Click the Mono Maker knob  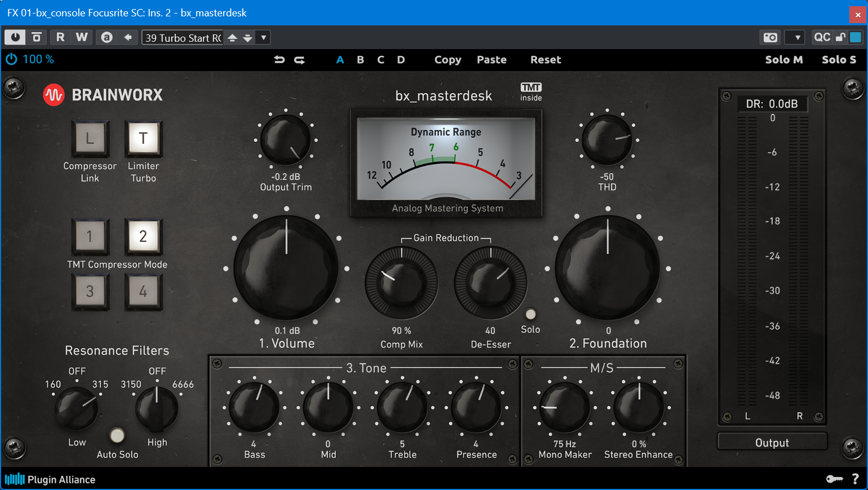click(x=565, y=407)
